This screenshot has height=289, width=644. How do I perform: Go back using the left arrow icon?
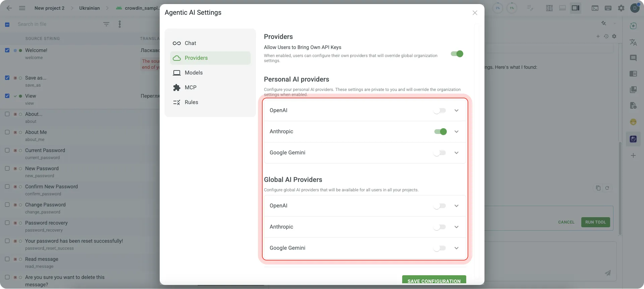(9, 8)
